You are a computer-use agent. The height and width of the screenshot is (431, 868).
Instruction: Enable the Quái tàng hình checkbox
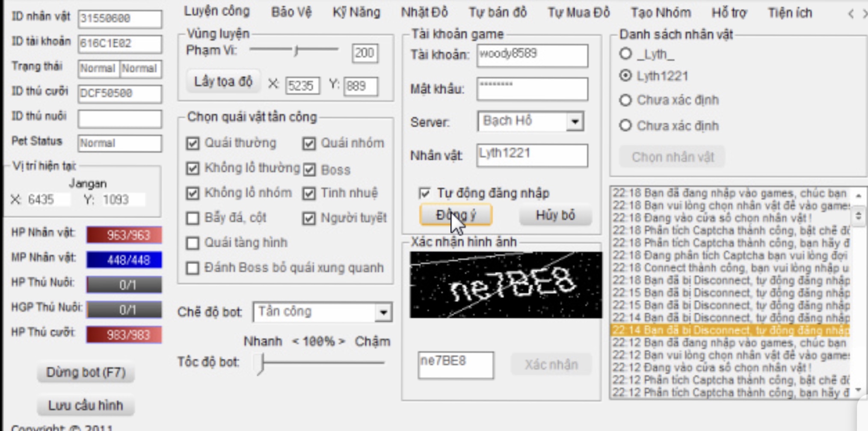pos(193,243)
